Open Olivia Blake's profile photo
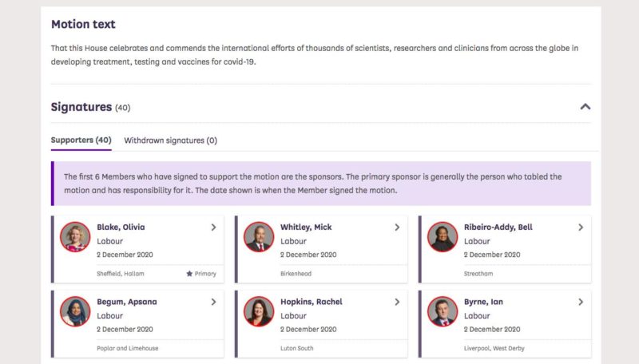This screenshot has width=639, height=364. pos(75,237)
